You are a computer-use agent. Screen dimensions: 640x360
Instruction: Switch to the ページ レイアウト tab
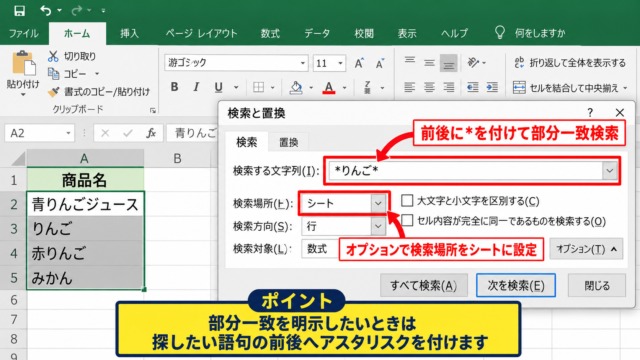(x=201, y=33)
